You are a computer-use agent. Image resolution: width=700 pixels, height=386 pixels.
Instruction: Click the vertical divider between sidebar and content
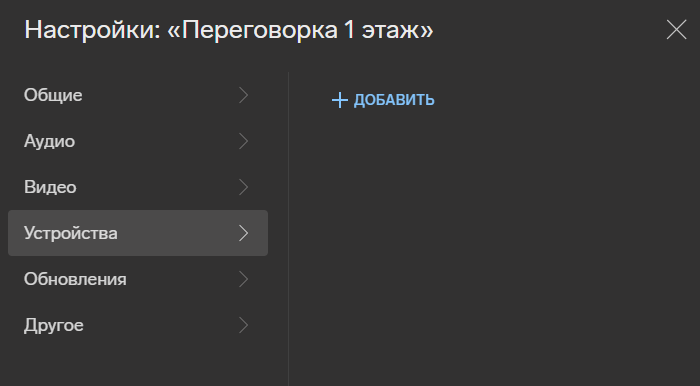pyautogui.click(x=288, y=229)
